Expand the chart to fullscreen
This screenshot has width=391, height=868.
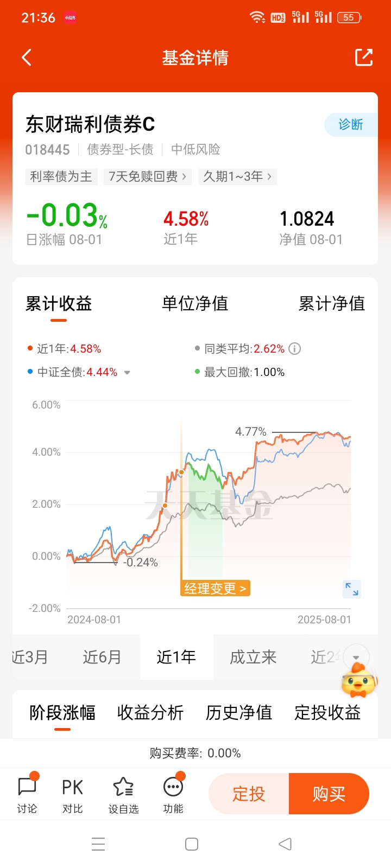(352, 589)
